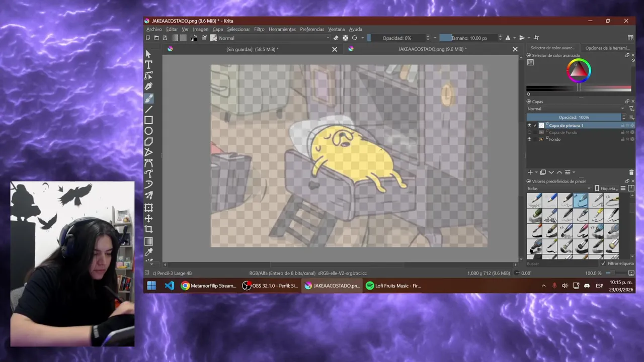644x362 pixels.
Task: Select the Dynamic Brush tool
Action: tap(148, 185)
